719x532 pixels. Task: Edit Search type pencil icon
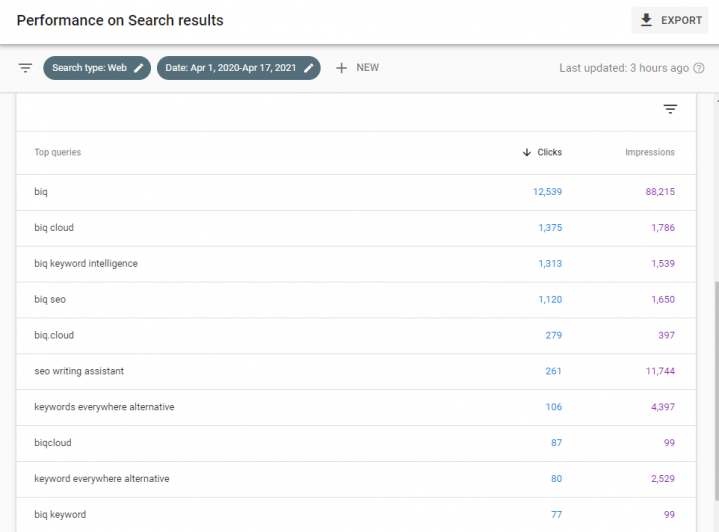[x=138, y=68]
